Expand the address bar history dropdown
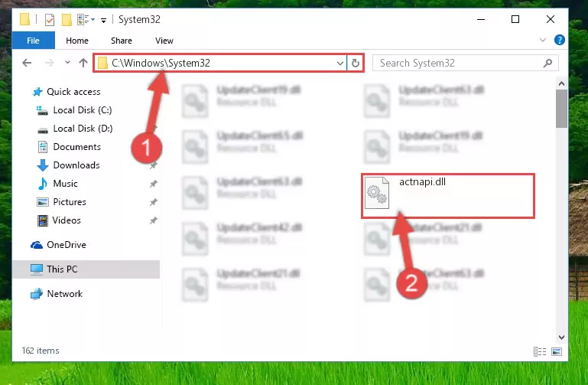This screenshot has height=385, width=588. click(339, 63)
